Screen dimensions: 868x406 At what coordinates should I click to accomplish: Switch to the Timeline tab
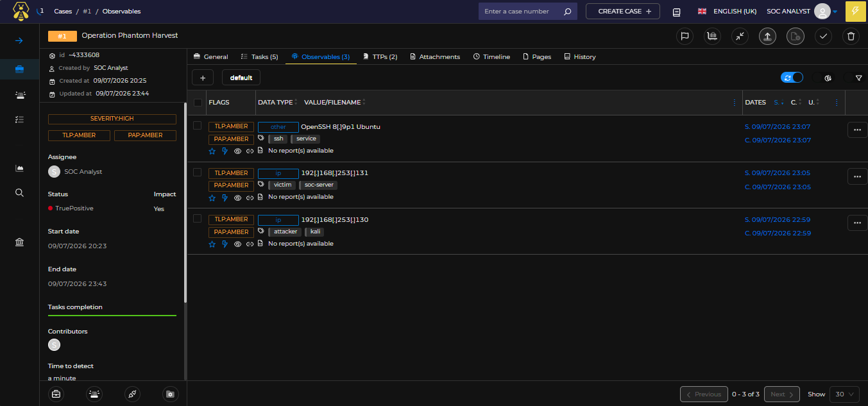point(492,56)
